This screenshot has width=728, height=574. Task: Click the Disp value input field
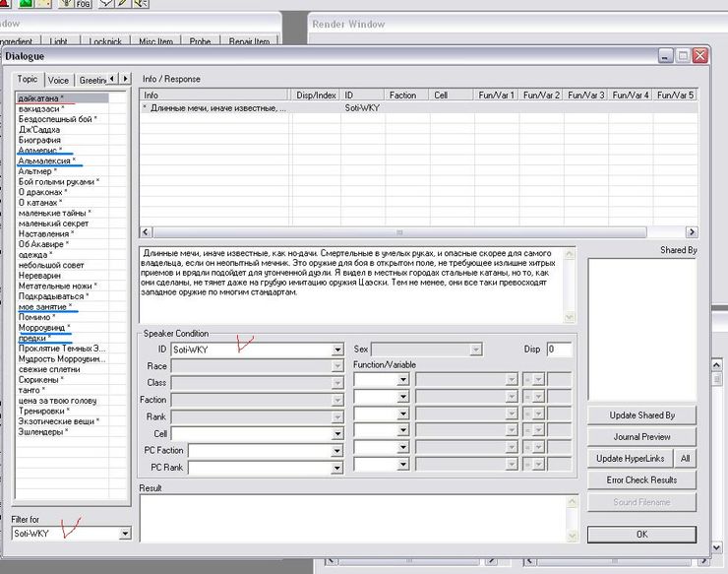pyautogui.click(x=559, y=350)
